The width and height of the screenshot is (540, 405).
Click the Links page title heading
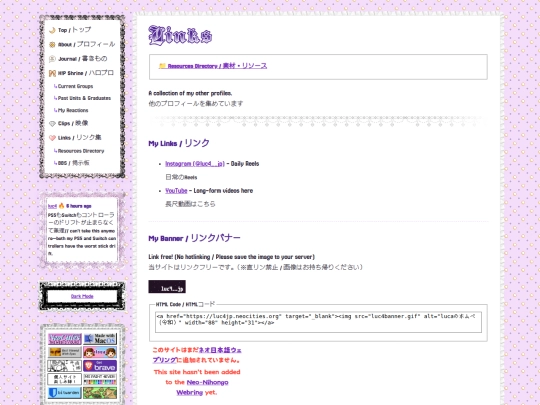point(180,35)
